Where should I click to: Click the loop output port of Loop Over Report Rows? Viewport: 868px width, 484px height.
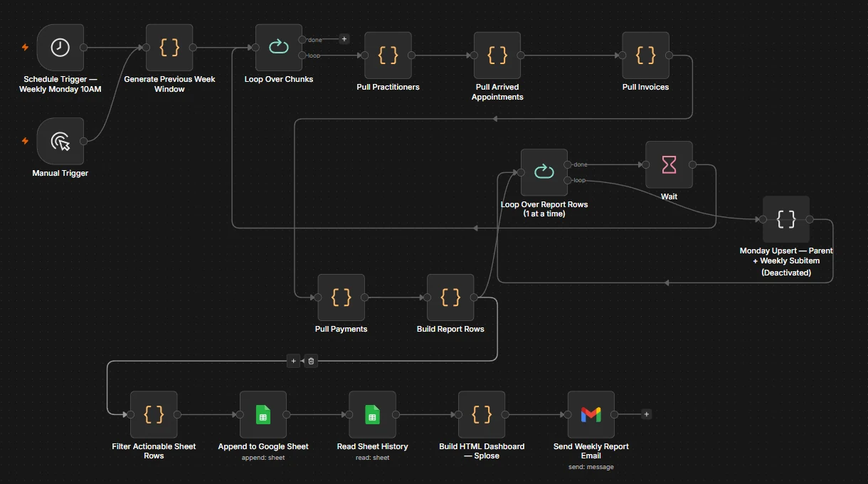tap(568, 180)
